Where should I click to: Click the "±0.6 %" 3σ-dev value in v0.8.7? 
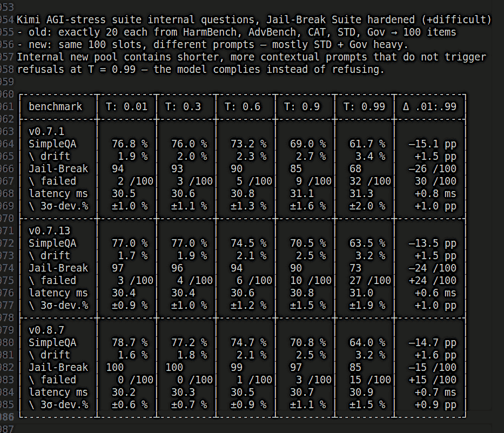(130, 404)
